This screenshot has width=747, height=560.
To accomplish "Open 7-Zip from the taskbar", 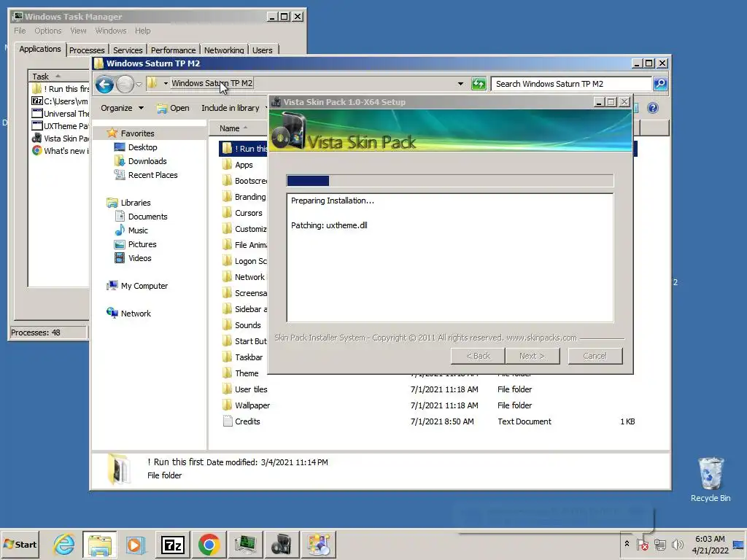I will [x=172, y=544].
